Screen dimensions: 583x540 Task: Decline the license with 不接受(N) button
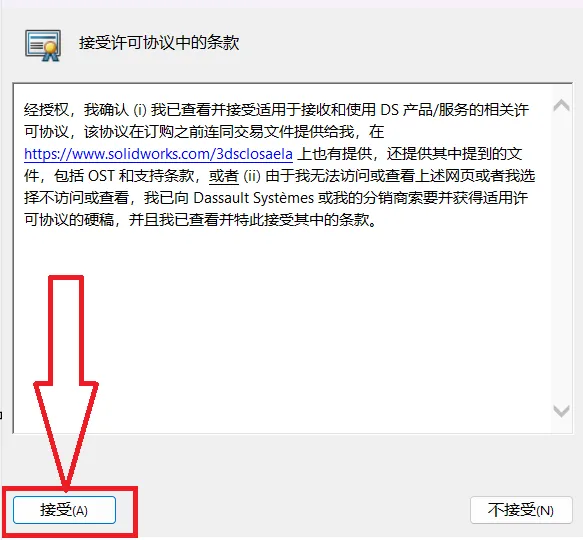521,510
